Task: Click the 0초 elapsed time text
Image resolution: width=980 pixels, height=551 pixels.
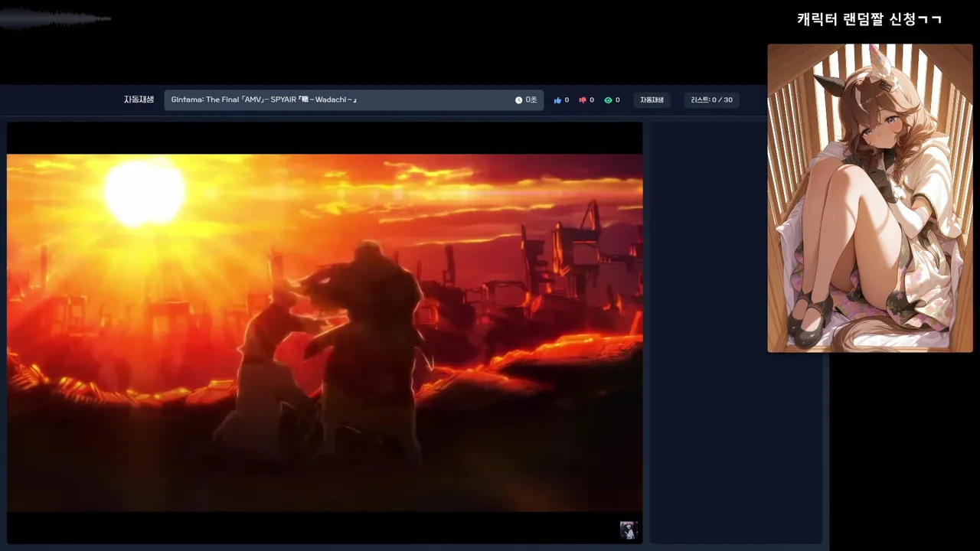Action: click(531, 100)
